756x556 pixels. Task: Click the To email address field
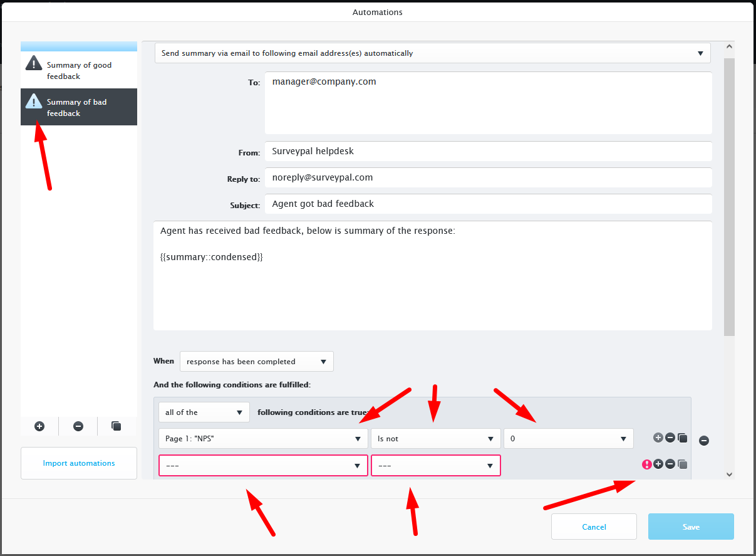[488, 103]
